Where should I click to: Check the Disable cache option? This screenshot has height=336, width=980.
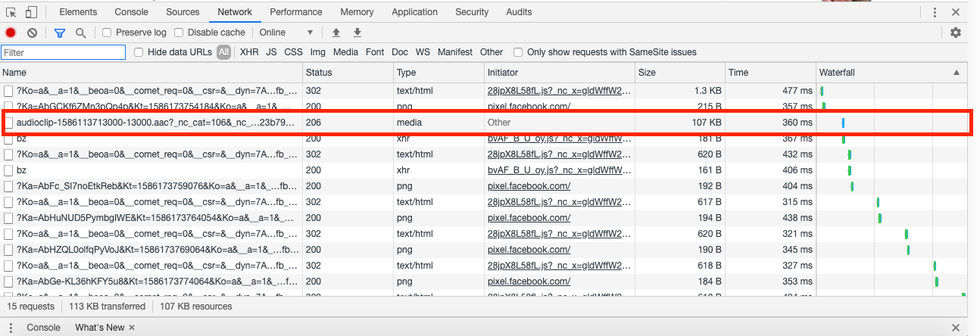click(x=179, y=33)
